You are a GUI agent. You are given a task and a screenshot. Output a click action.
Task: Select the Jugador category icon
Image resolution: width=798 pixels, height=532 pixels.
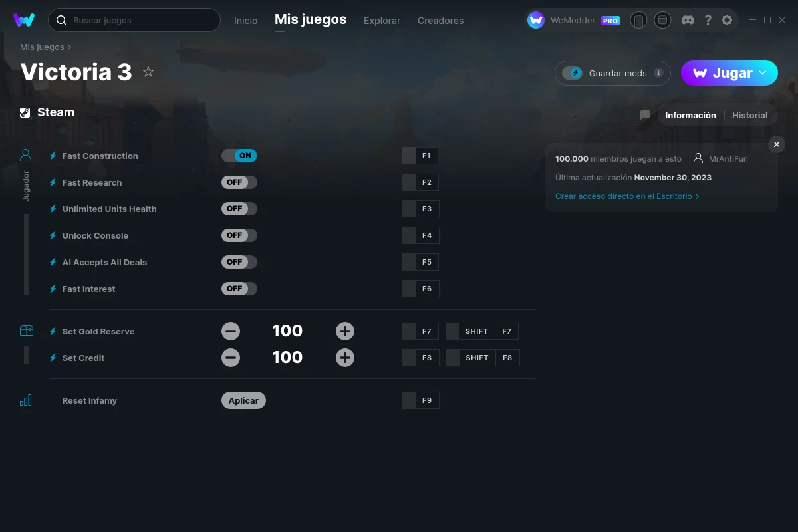26,155
